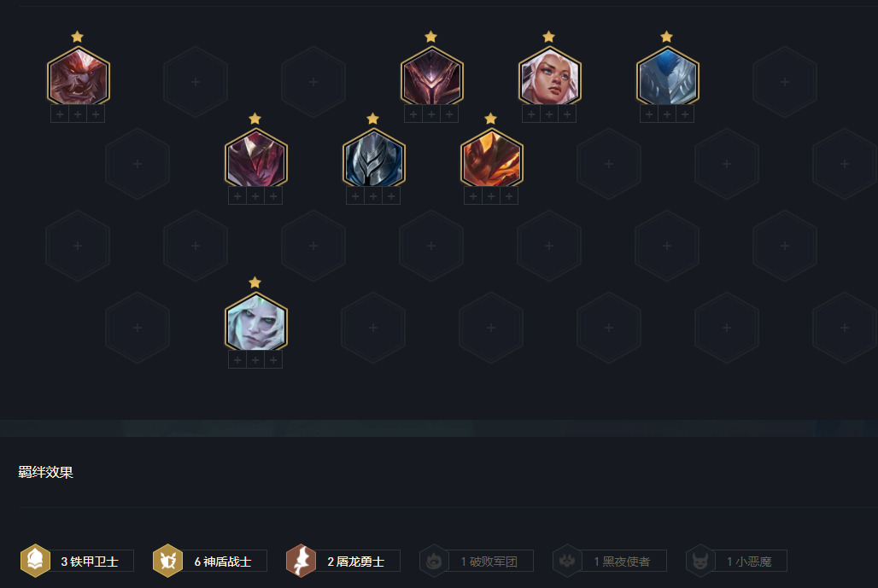Add last item slot under pale champion
The width and height of the screenshot is (878, 588).
273,360
